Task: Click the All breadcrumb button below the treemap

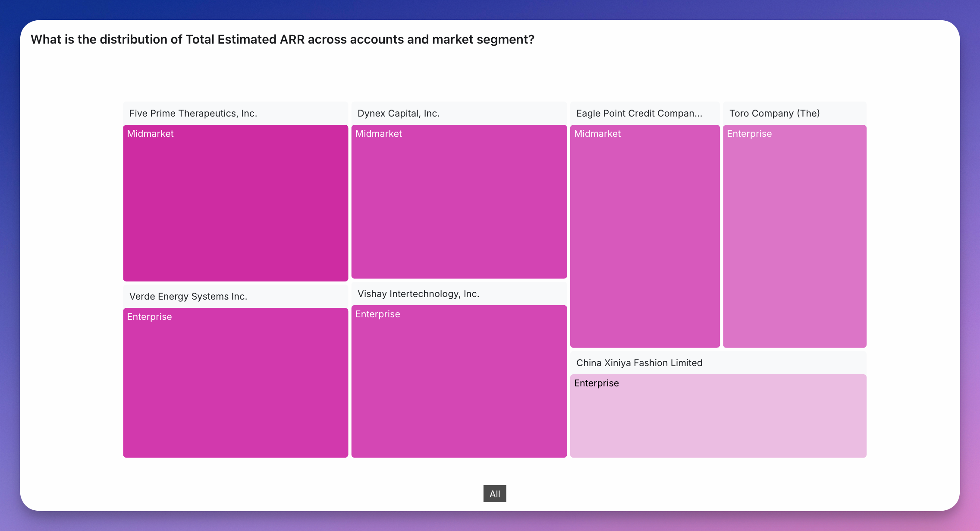Action: 494,493
